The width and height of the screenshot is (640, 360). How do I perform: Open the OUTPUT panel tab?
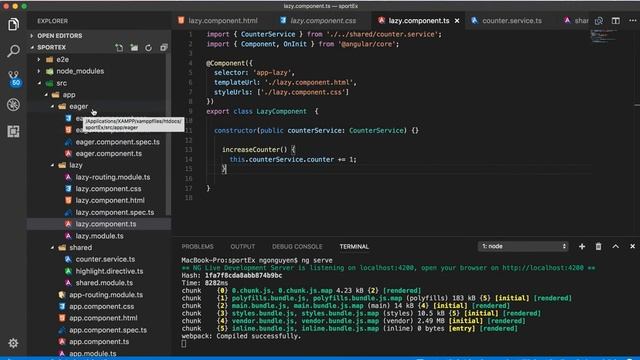click(242, 247)
